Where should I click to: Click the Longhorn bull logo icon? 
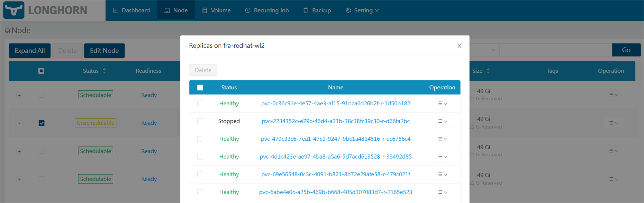click(x=14, y=10)
